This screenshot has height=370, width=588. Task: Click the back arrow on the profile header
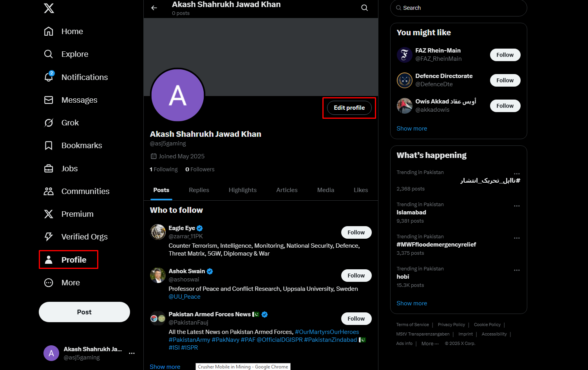point(154,8)
